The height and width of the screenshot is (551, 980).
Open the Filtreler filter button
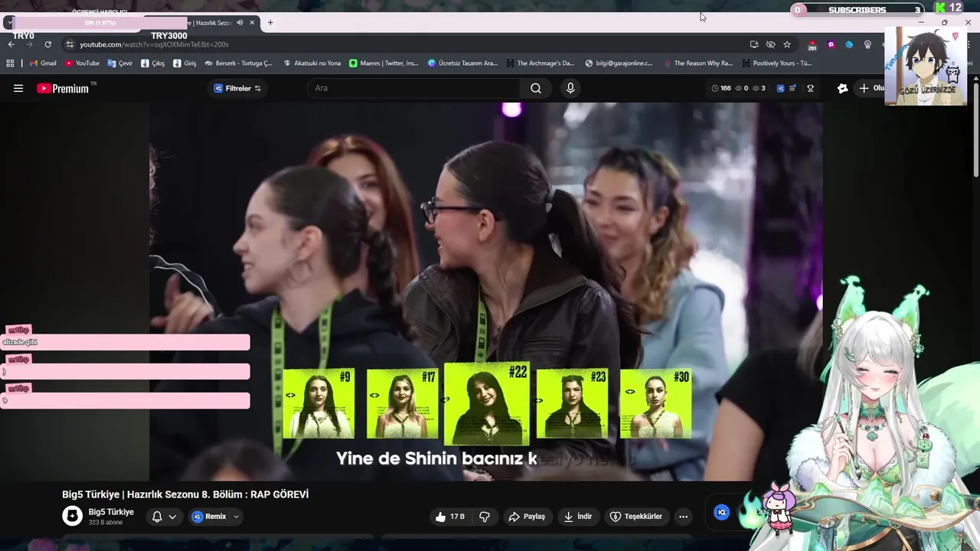tap(237, 88)
